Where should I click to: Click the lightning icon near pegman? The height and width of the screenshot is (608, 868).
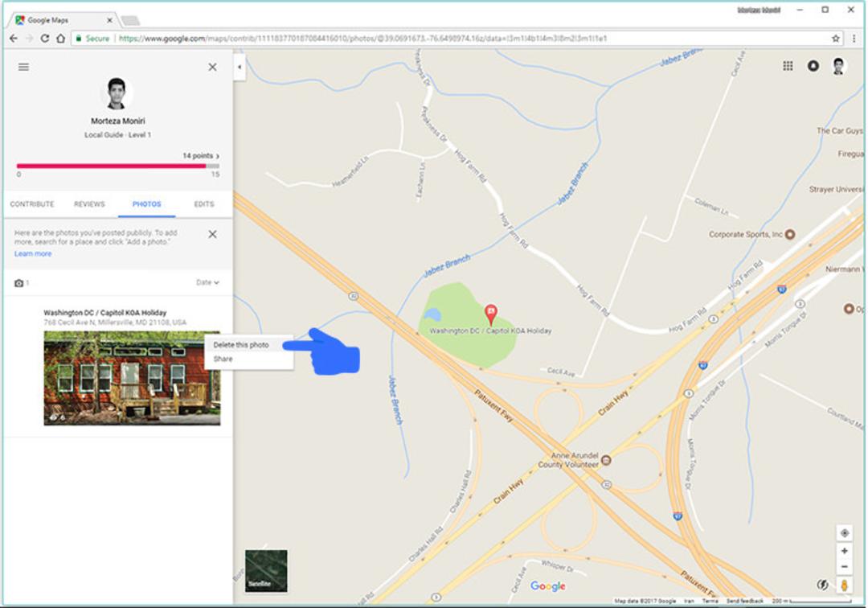pos(823,585)
